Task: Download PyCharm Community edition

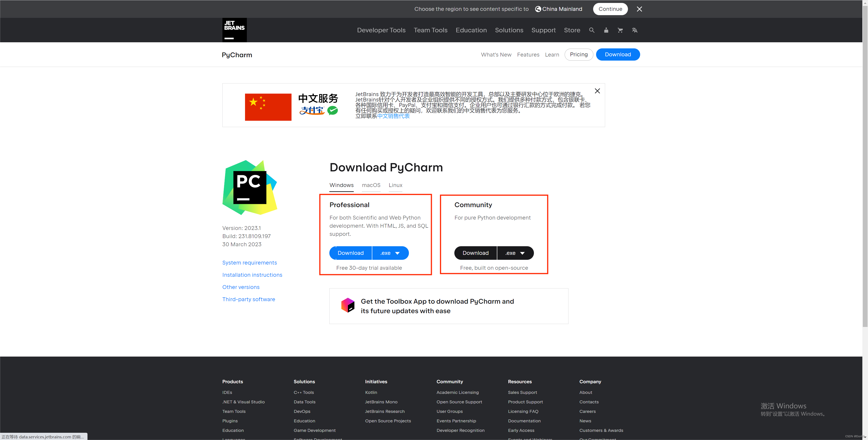Action: click(x=475, y=253)
